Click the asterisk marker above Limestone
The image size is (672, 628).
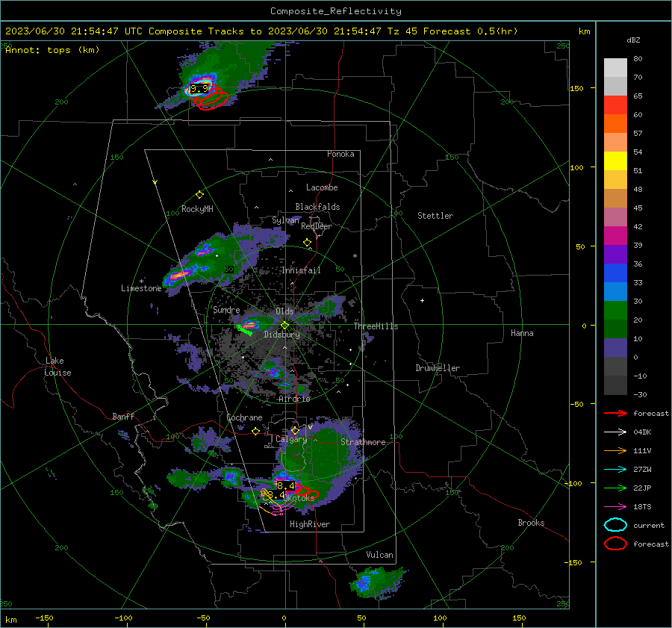(141, 282)
